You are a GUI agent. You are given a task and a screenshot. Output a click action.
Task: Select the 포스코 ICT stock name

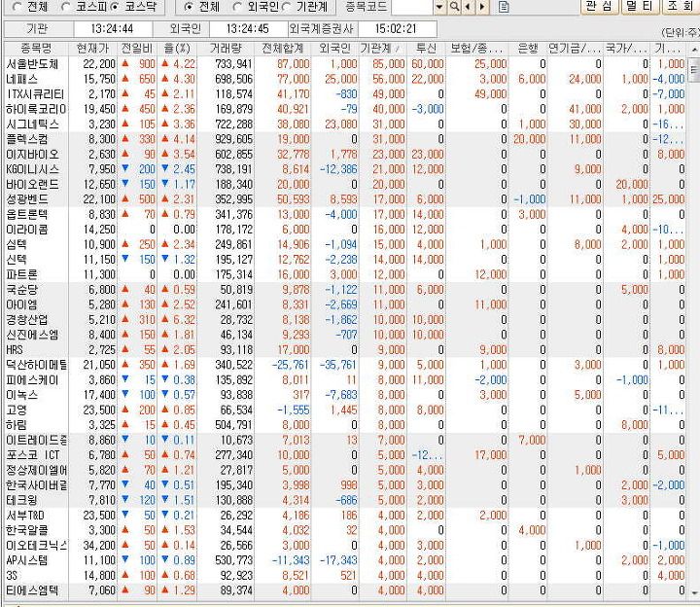pos(33,455)
